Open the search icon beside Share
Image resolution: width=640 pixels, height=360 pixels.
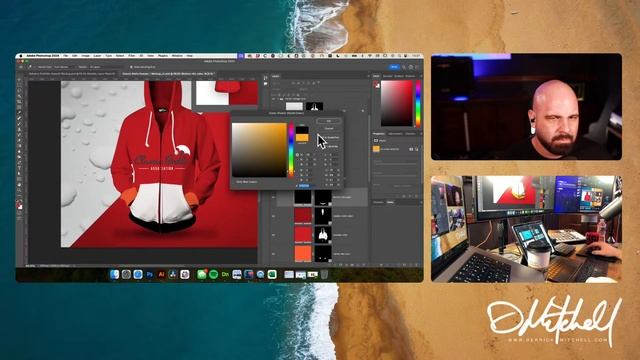click(x=404, y=67)
